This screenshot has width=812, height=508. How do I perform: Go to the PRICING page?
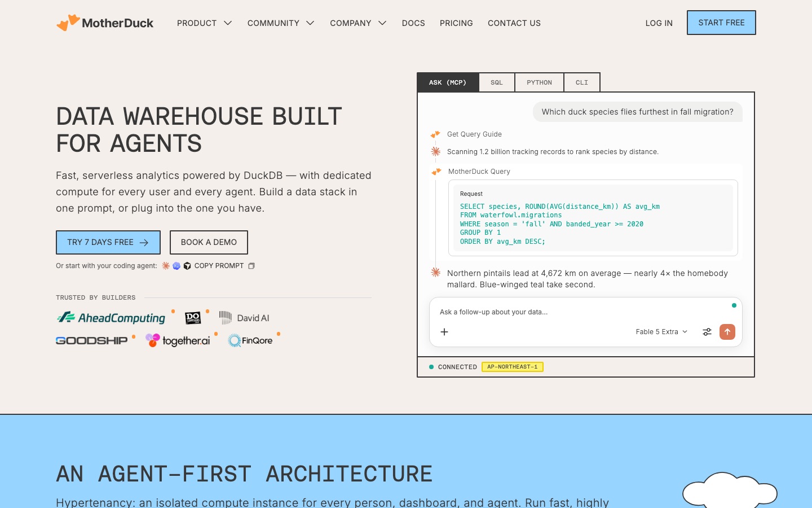pyautogui.click(x=456, y=23)
